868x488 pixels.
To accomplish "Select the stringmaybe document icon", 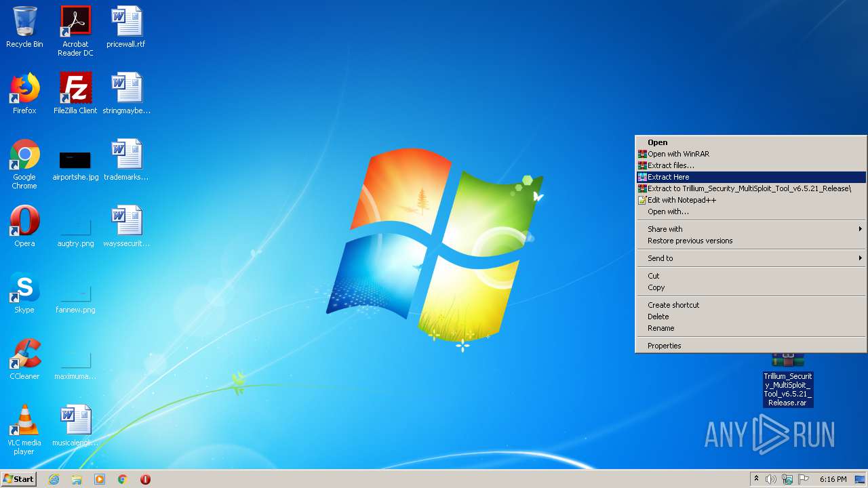I will (126, 94).
